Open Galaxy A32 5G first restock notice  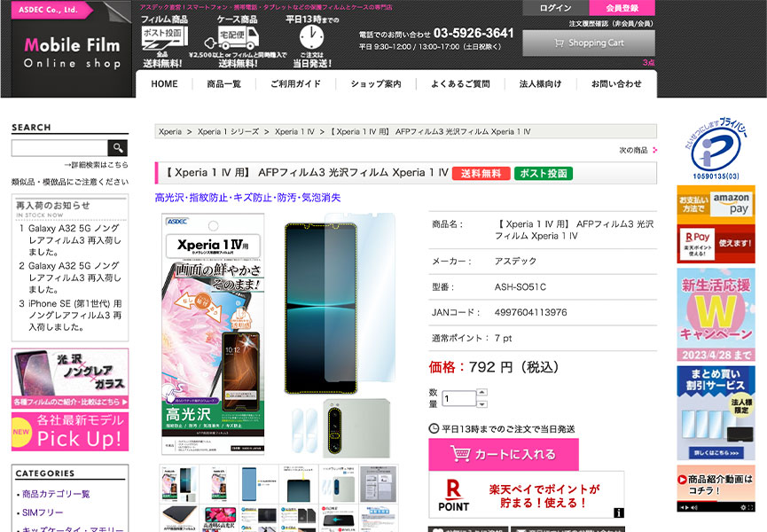click(74, 240)
